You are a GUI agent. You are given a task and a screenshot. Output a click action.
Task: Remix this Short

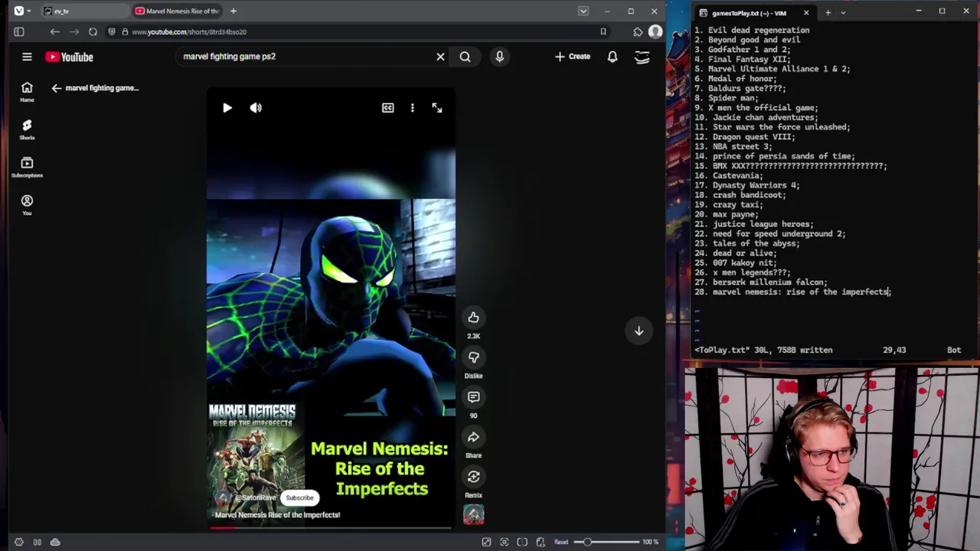(x=473, y=477)
